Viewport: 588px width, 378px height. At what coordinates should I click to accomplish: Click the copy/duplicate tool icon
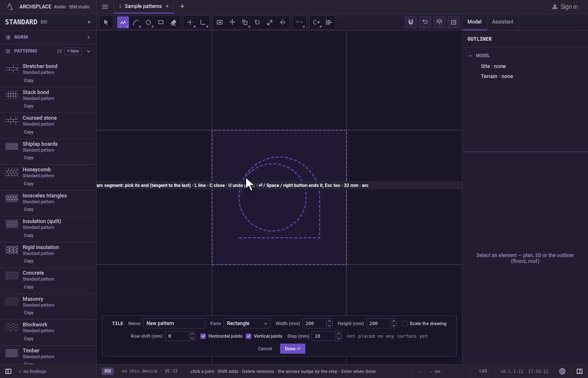pyautogui.click(x=245, y=23)
